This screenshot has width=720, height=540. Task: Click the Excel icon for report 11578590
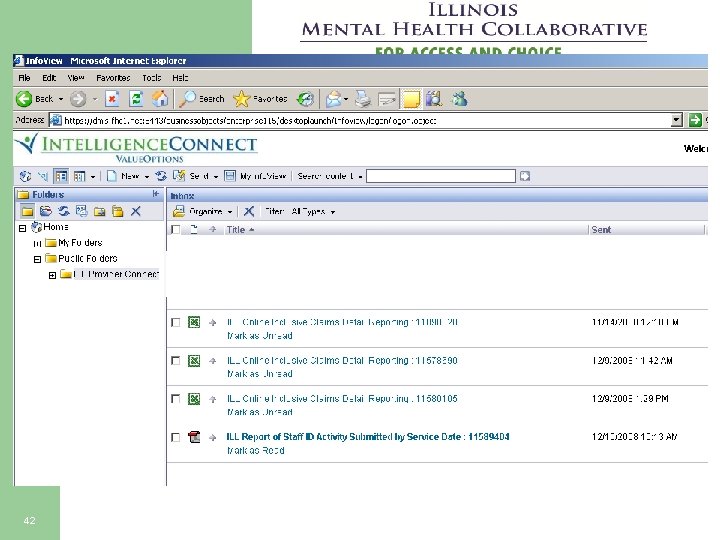(x=194, y=360)
